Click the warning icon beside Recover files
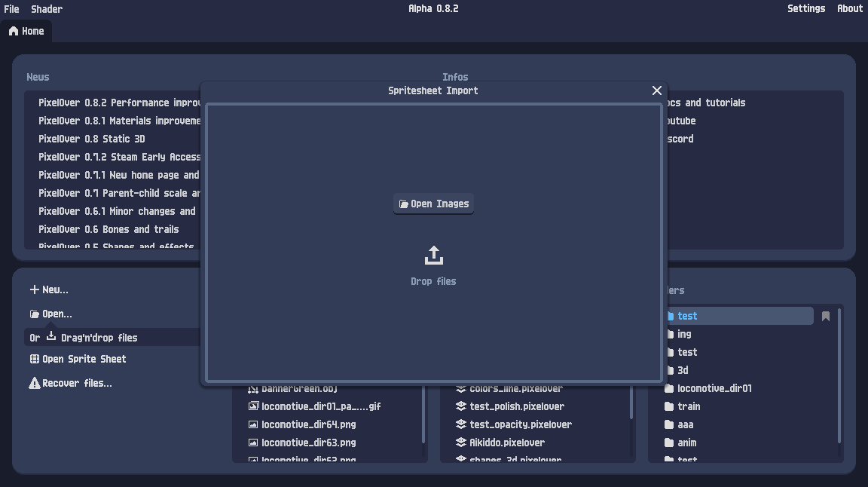Screen dimensions: 868x487 coord(35,383)
